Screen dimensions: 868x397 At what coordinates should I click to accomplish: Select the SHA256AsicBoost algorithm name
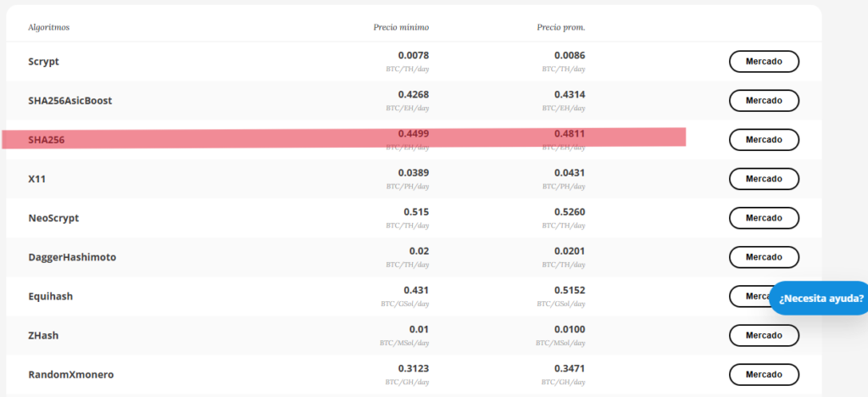(70, 101)
